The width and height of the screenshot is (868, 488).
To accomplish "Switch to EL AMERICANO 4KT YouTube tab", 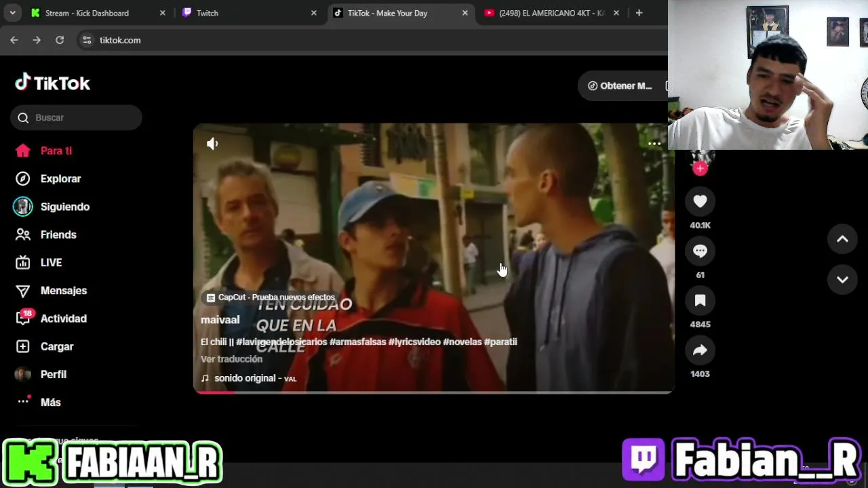I will pos(551,13).
